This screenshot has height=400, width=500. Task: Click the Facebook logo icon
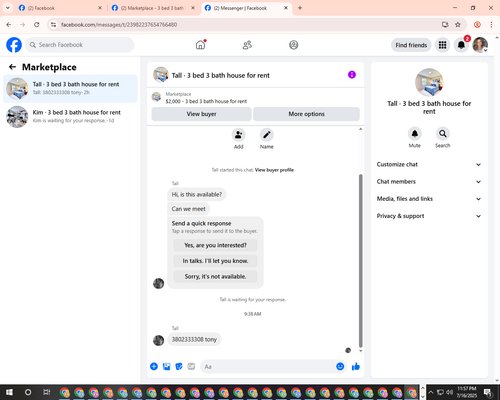click(x=14, y=45)
